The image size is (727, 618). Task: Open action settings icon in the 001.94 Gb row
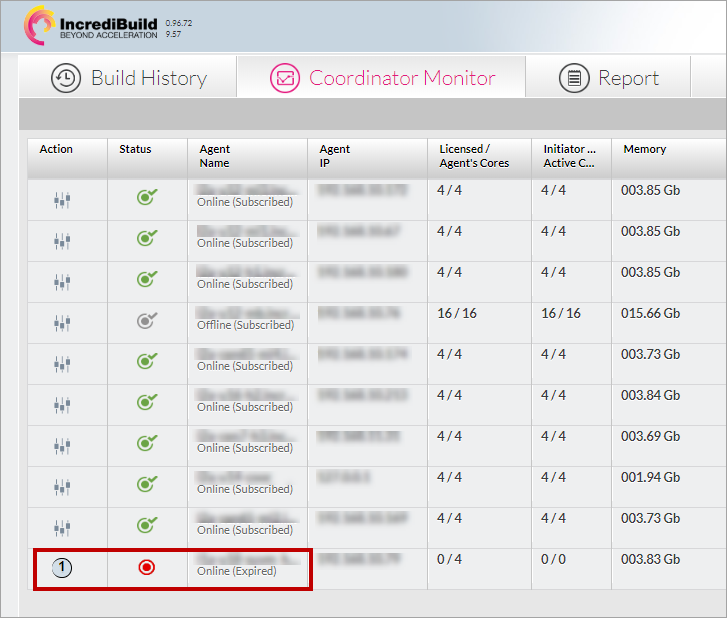click(x=62, y=487)
